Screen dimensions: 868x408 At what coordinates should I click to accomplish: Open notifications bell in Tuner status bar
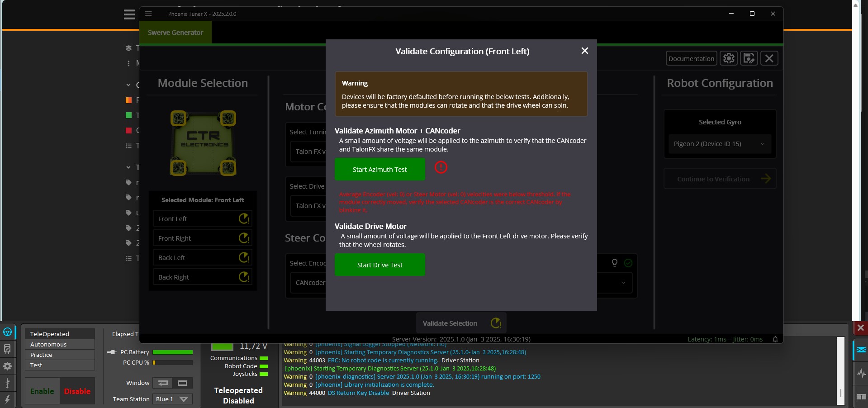tap(775, 339)
